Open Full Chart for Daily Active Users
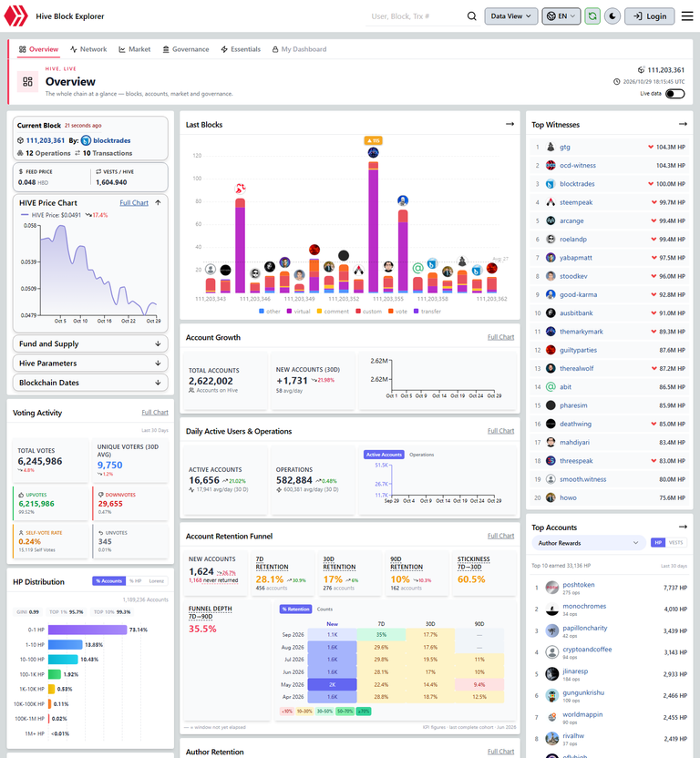This screenshot has height=758, width=700. click(x=500, y=431)
